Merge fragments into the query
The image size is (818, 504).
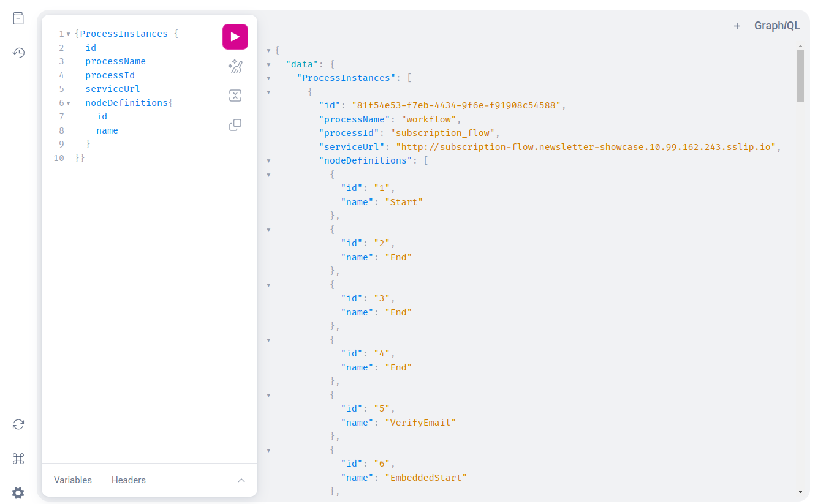click(235, 96)
